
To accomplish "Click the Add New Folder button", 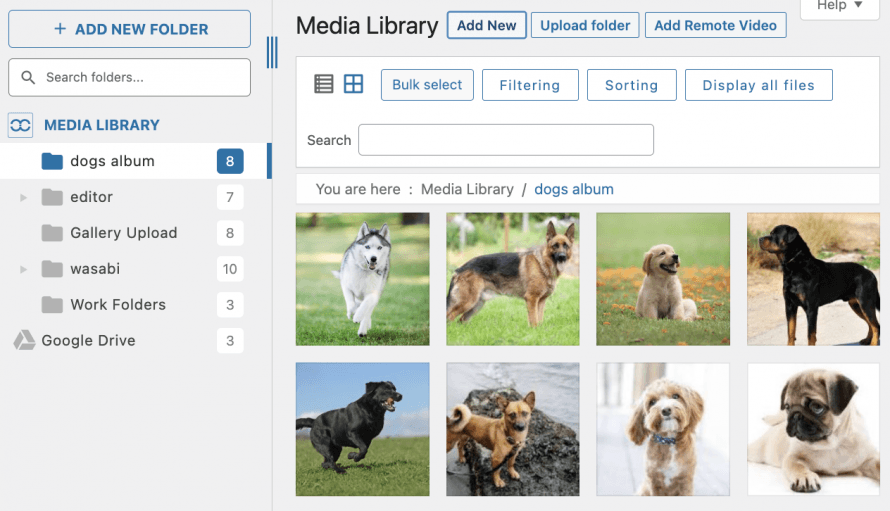I will click(129, 29).
